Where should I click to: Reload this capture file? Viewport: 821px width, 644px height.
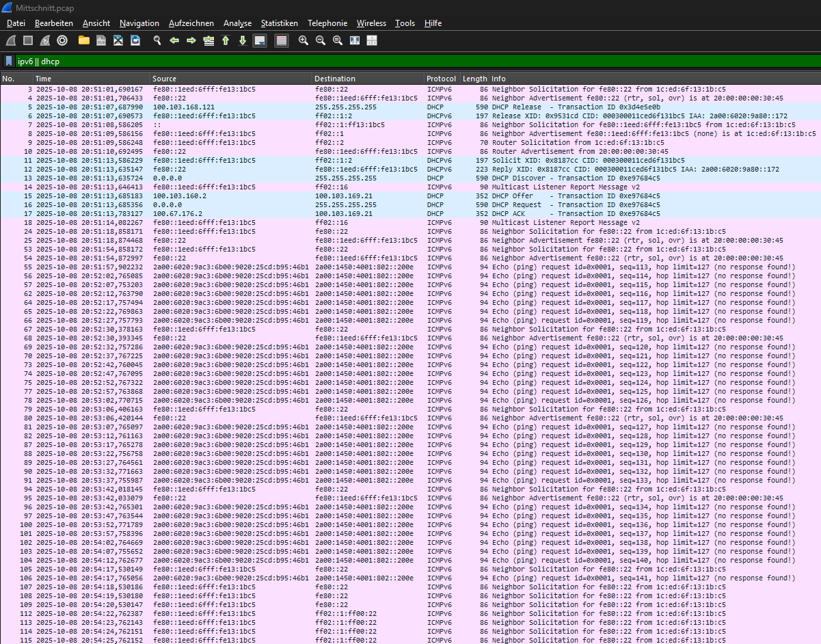(135, 40)
